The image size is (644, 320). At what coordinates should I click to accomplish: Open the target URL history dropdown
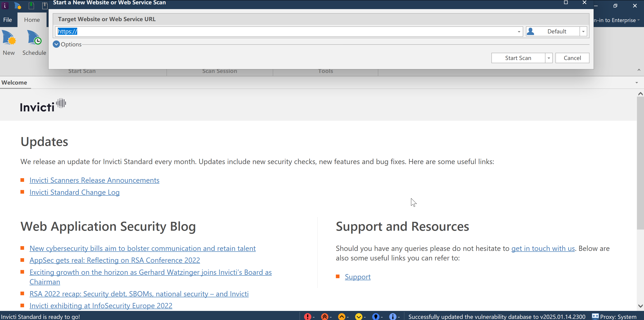[519, 32]
